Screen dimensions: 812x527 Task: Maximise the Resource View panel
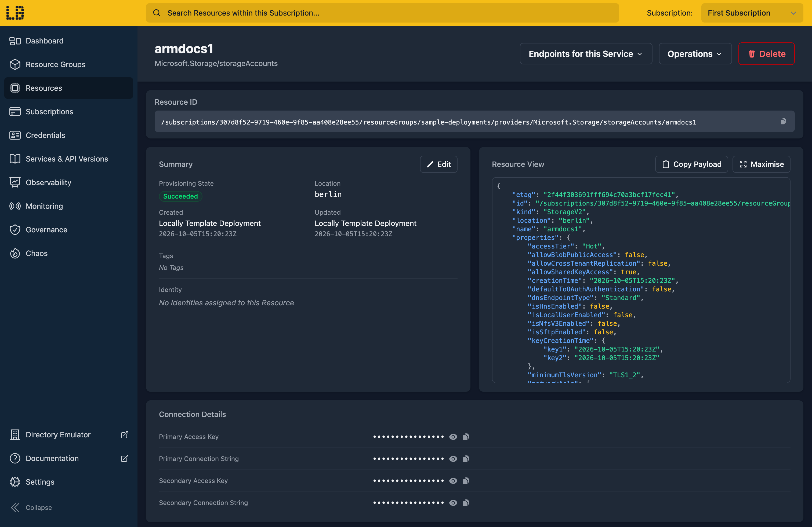(x=761, y=164)
